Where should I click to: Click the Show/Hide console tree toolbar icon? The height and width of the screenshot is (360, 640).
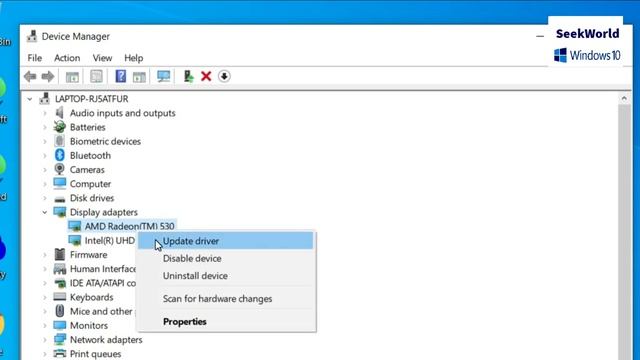point(72,76)
